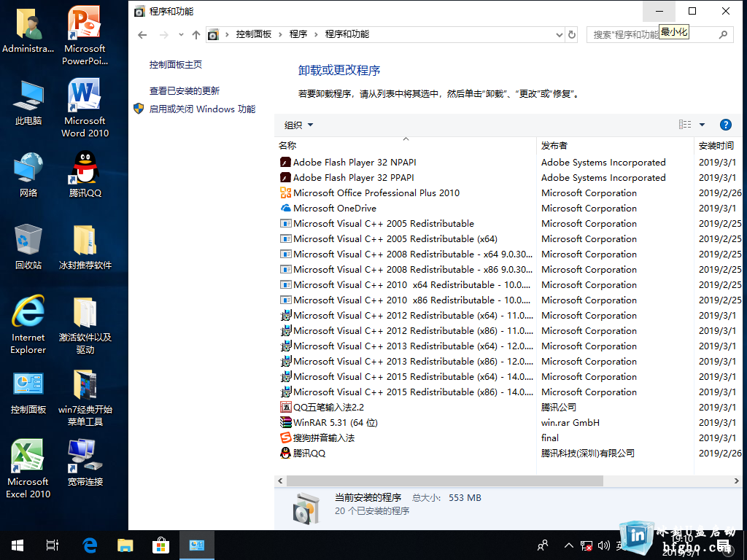Select Adobe Flash Player 32 NPAPI row

[x=510, y=163]
